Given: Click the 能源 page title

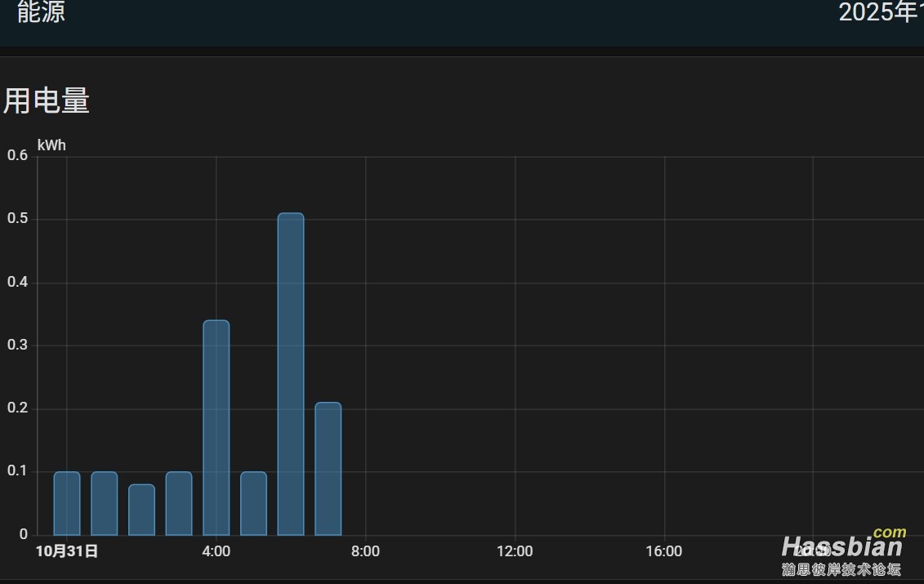Looking at the screenshot, I should pyautogui.click(x=41, y=12).
